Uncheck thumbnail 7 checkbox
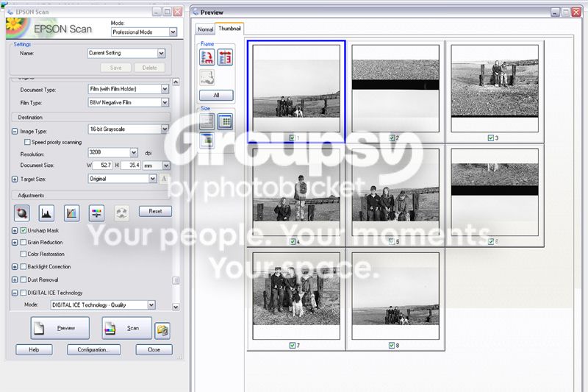The height and width of the screenshot is (392, 588). pos(293,345)
